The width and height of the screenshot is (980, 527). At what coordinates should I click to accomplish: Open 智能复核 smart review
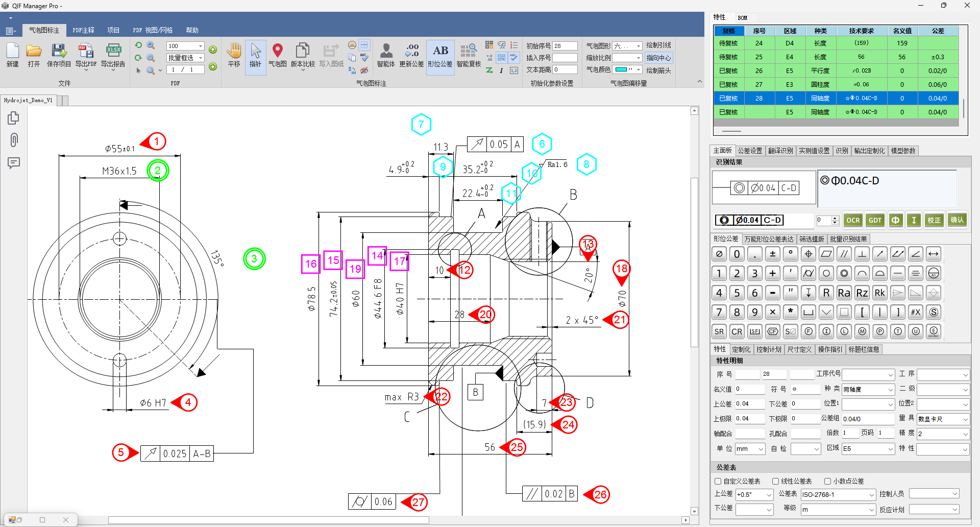(x=469, y=55)
